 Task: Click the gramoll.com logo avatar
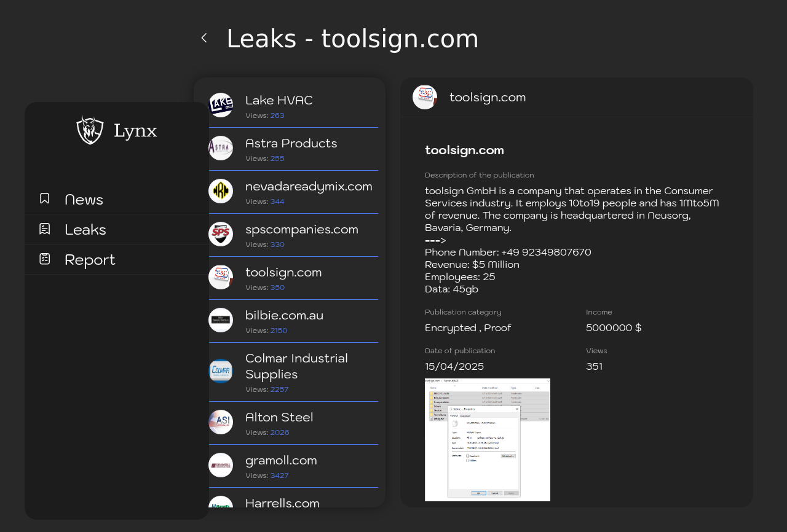click(x=221, y=465)
